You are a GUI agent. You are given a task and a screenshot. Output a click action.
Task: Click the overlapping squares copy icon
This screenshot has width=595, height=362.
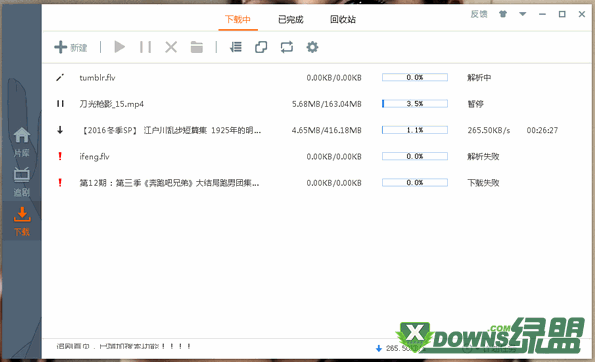coord(261,47)
